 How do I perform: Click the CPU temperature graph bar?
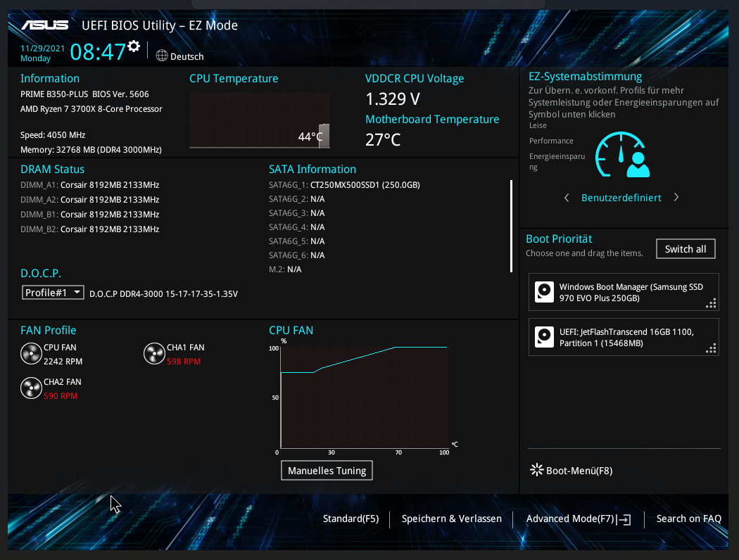[x=324, y=136]
